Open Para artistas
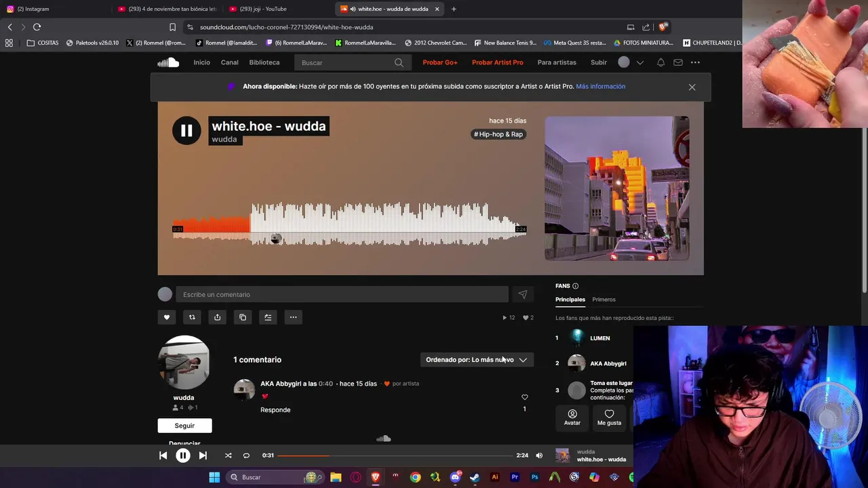Image resolution: width=868 pixels, height=488 pixels. pos(557,62)
